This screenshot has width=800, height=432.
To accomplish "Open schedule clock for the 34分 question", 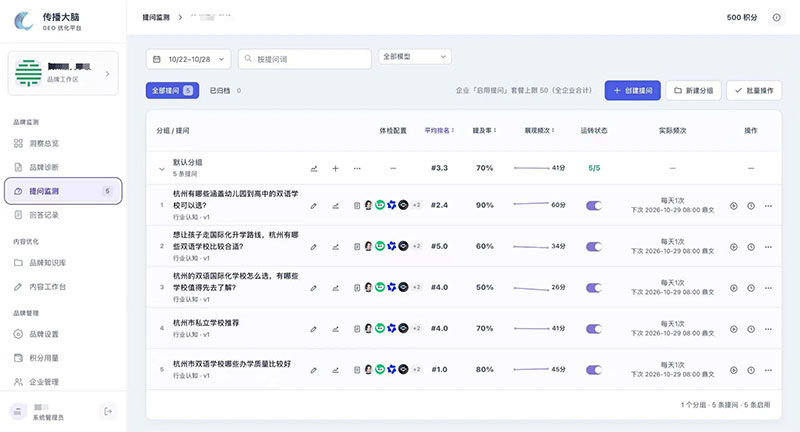I will pos(751,247).
